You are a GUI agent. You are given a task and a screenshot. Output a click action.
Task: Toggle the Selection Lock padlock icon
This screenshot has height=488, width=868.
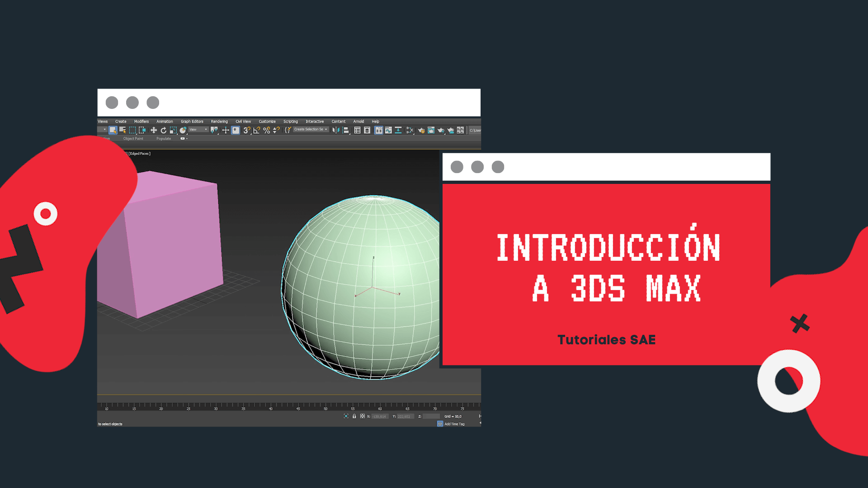[x=354, y=416]
